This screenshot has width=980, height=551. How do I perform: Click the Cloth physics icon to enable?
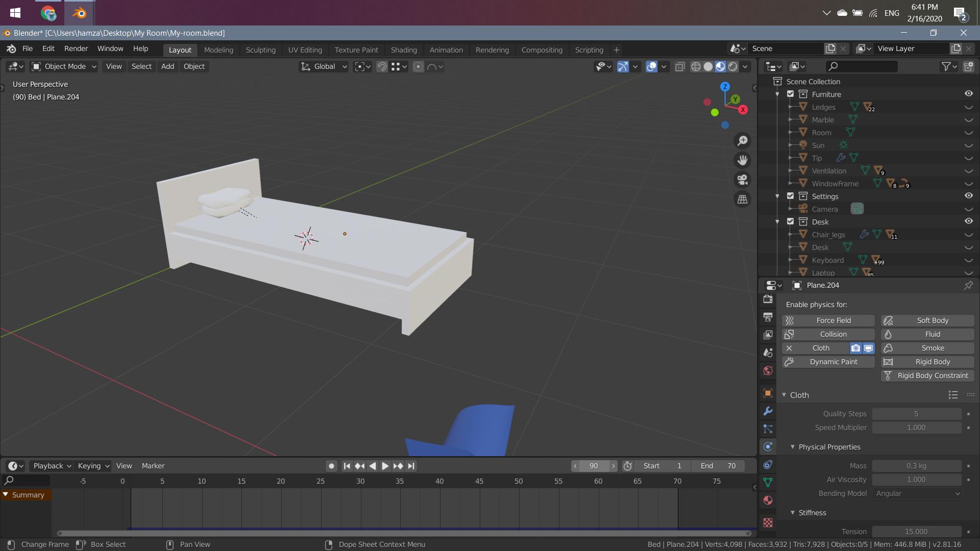(820, 348)
